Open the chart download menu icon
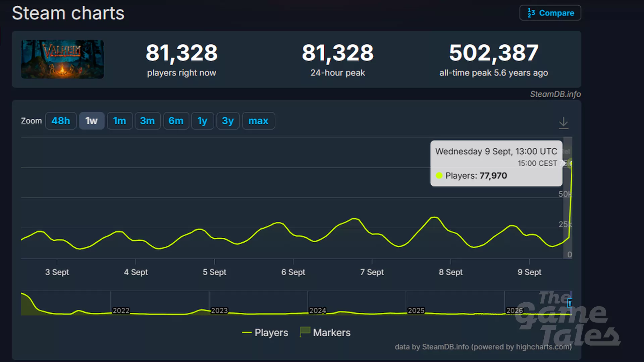 [x=563, y=123]
